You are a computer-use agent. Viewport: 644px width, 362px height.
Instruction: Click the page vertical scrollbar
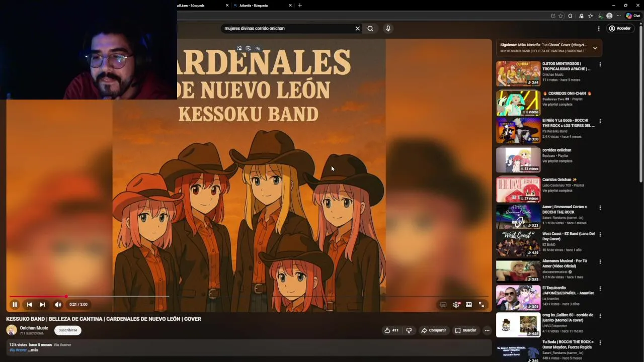click(x=641, y=103)
